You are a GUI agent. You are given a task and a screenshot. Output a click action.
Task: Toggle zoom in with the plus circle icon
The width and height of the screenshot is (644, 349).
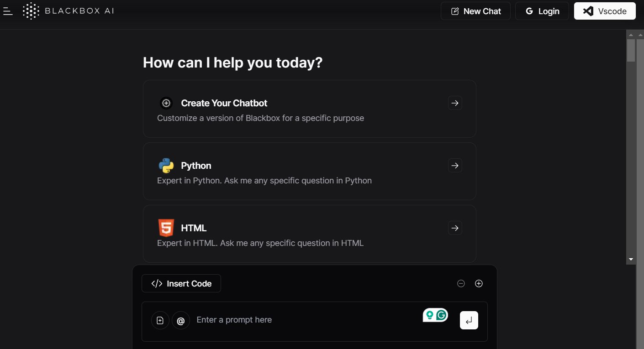479,283
